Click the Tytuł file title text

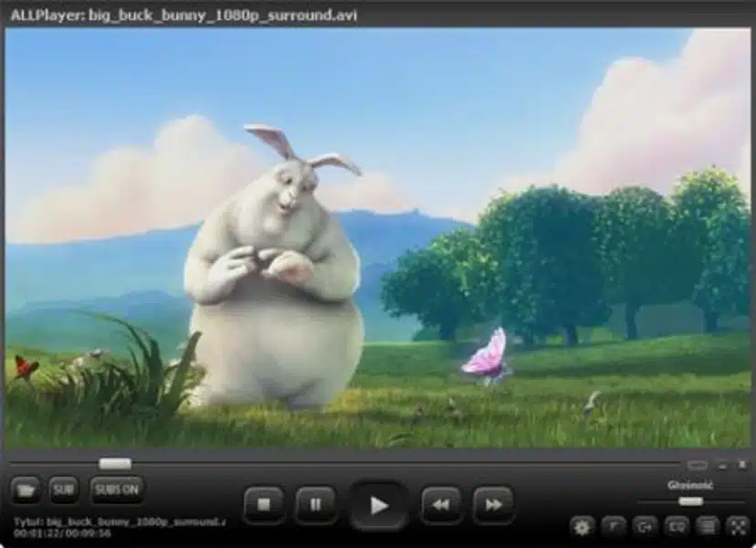[x=119, y=522]
